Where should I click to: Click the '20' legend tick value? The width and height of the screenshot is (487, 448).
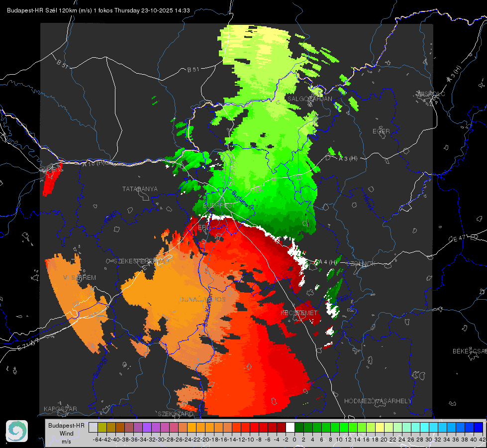tap(384, 440)
